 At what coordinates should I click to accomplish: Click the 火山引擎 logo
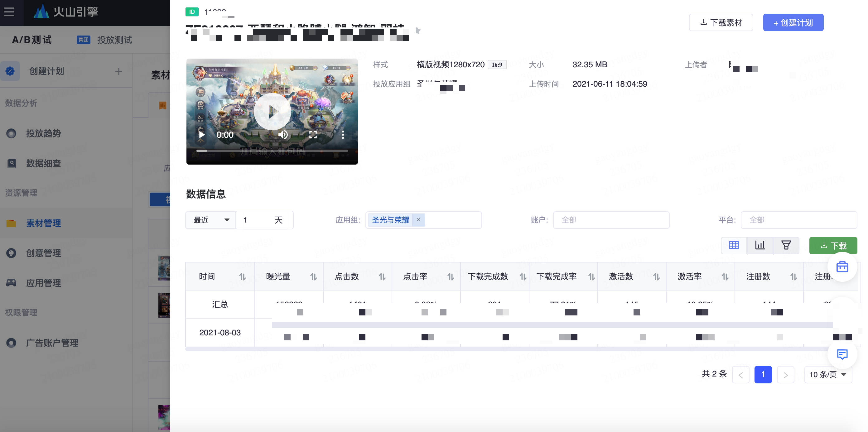pos(66,12)
